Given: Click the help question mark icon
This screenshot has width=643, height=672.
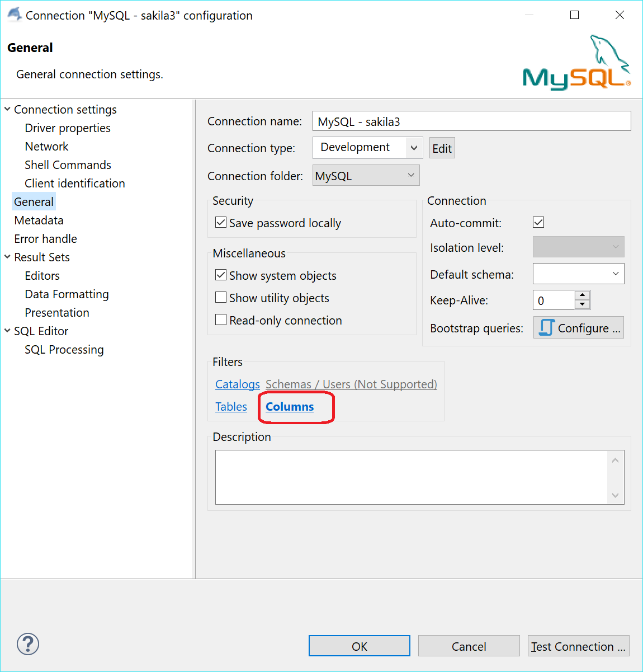Looking at the screenshot, I should pos(28,644).
